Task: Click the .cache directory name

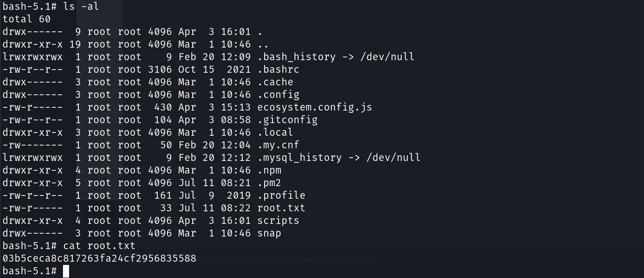Action: coord(275,82)
